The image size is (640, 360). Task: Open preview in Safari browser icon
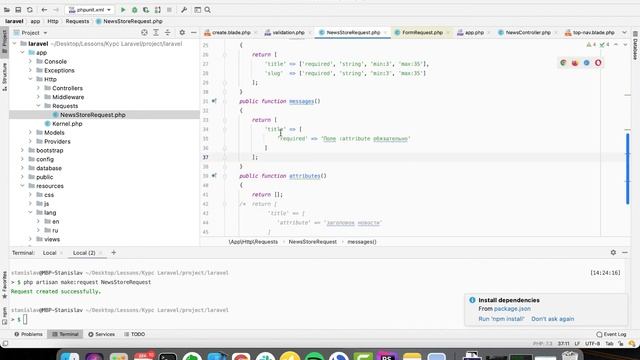point(587,63)
